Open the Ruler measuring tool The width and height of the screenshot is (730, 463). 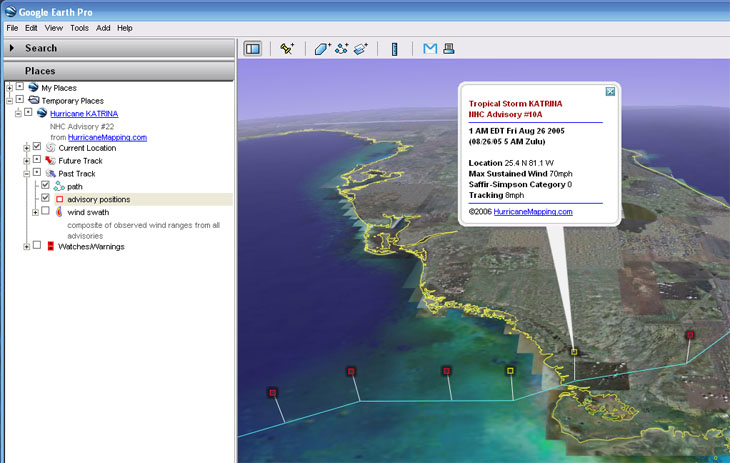tap(394, 48)
